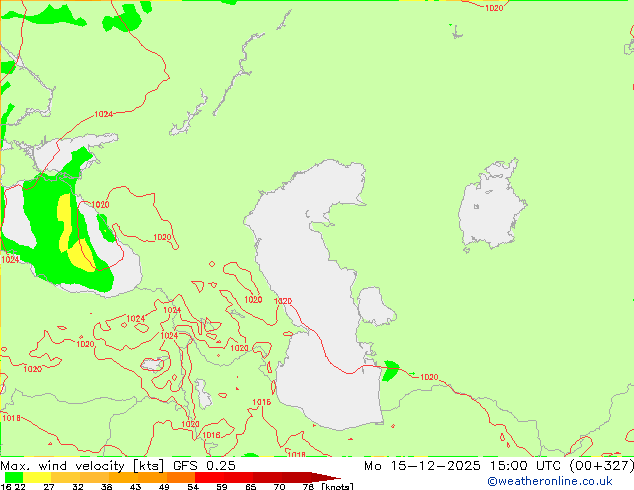Click the legend value '70'

279,487
